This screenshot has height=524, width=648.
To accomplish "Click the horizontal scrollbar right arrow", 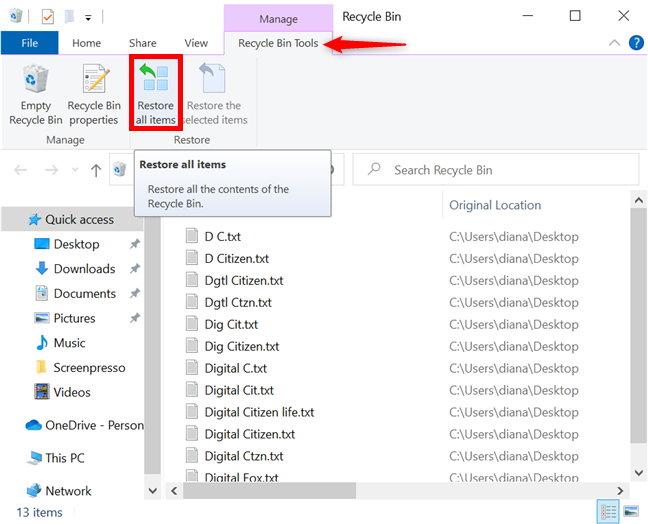I will [620, 491].
